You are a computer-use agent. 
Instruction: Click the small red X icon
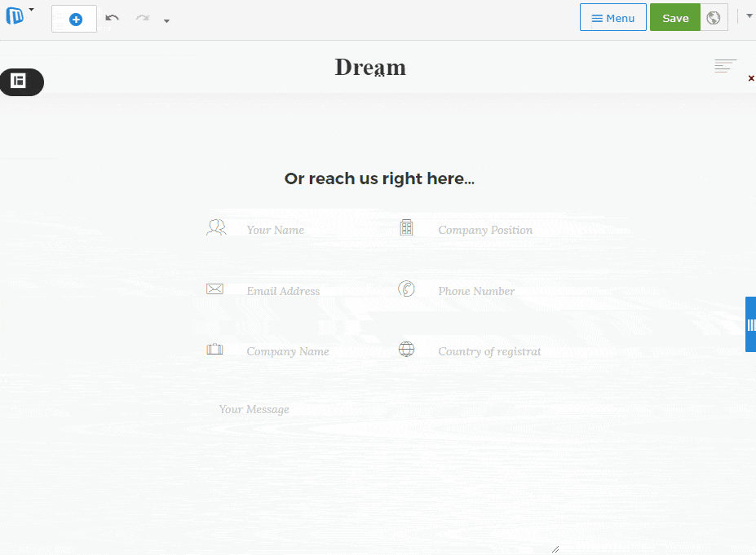click(x=750, y=78)
